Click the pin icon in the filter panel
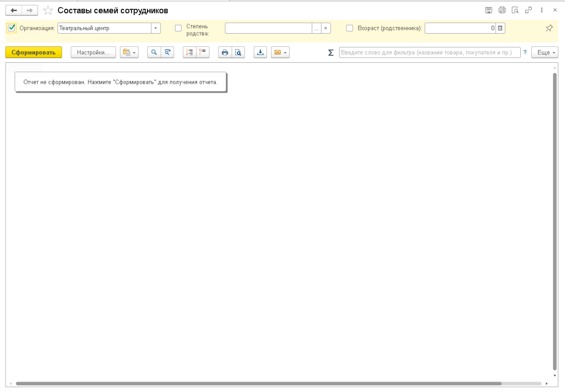This screenshot has width=565, height=392. pos(549,28)
